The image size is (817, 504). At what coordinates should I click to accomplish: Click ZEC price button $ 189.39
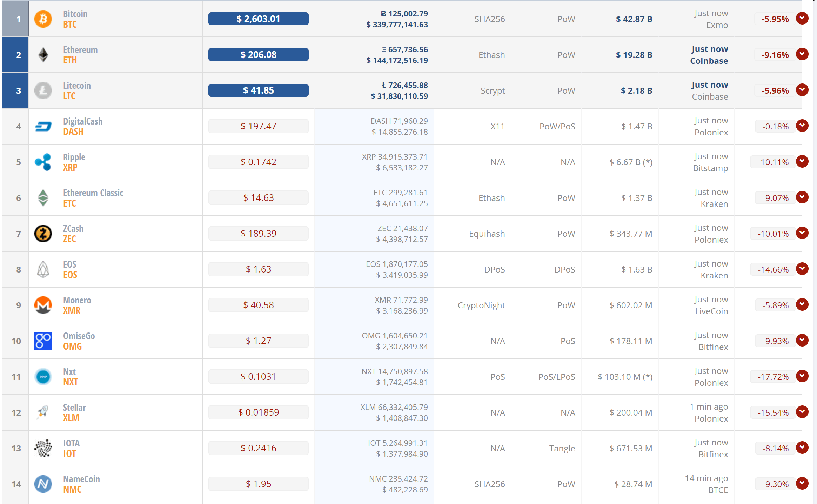259,234
